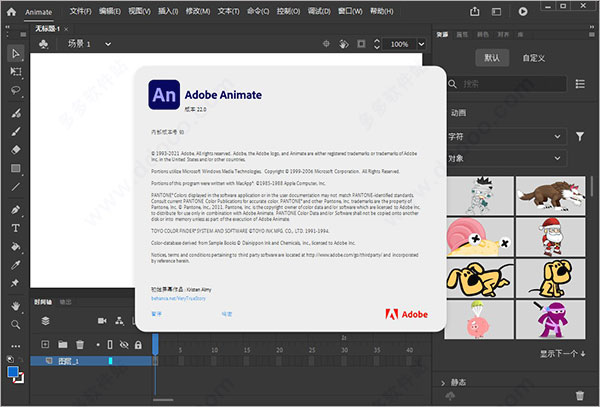Viewport: 600px width, 407px height.
Task: Create a new layer in timeline
Action: point(45,344)
